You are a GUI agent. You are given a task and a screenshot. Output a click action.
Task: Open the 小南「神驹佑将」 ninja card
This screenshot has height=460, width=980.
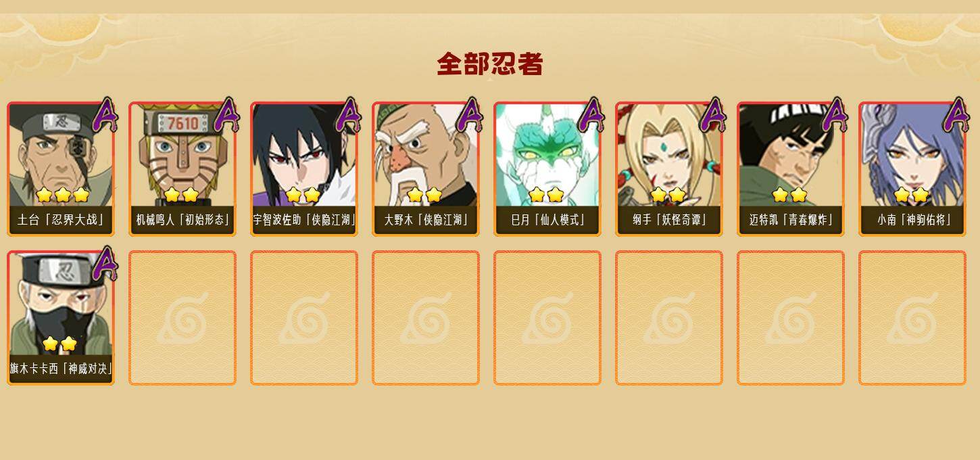click(x=912, y=169)
